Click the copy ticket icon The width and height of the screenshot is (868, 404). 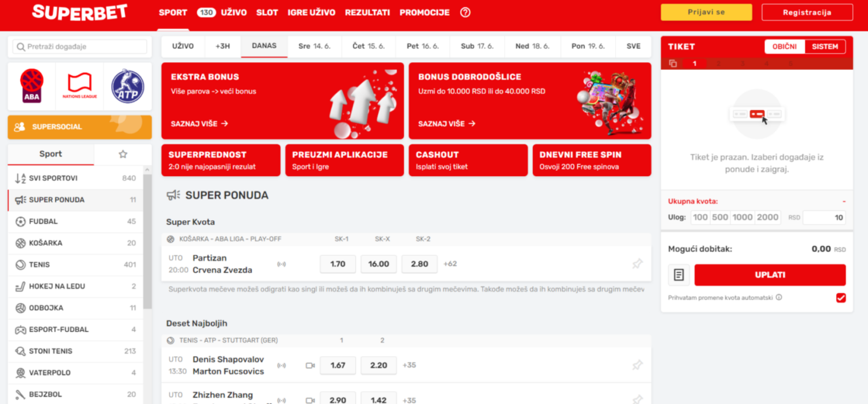point(673,63)
